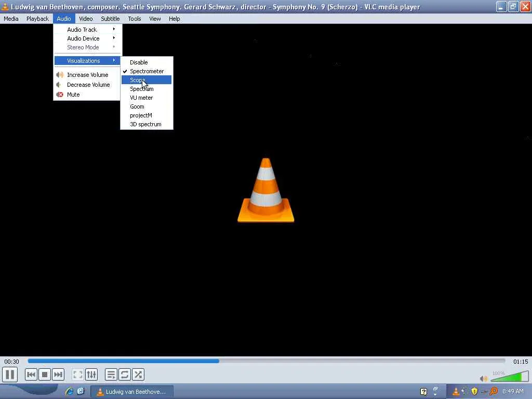The height and width of the screenshot is (399, 532).
Task: Click the magnifier search tray icon
Action: pyautogui.click(x=494, y=392)
